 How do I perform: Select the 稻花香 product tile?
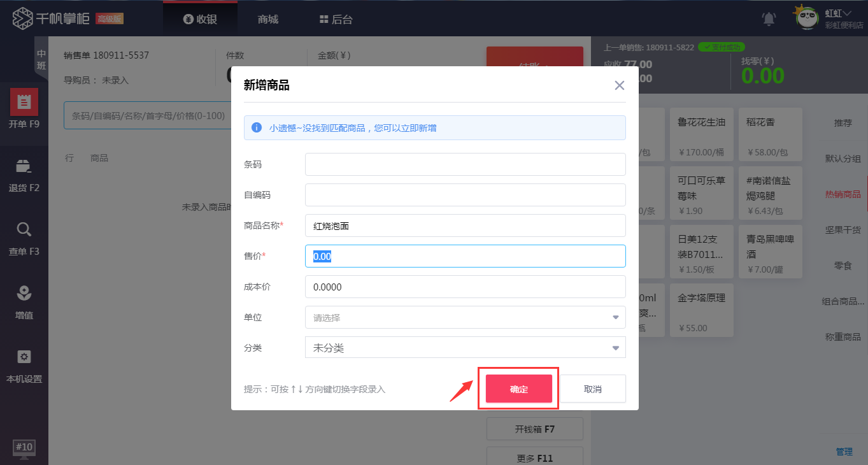pos(770,134)
